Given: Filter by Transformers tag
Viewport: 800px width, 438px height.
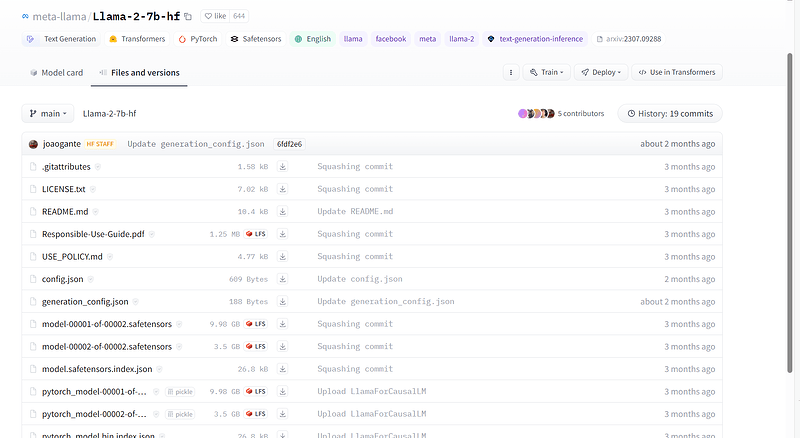Looking at the screenshot, I should 137,39.
